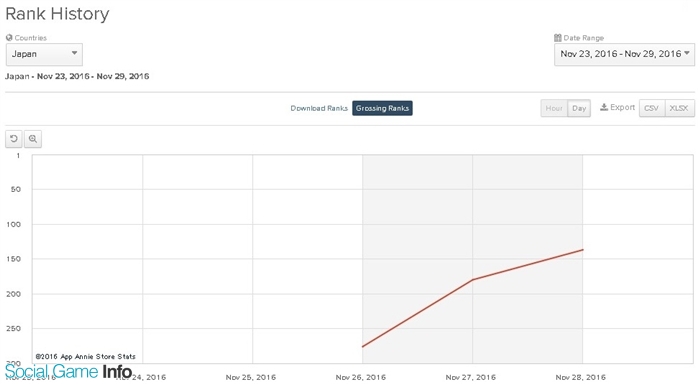Viewport: 700px width, 384px height.
Task: Switch to Download Ranks tab
Action: click(319, 108)
